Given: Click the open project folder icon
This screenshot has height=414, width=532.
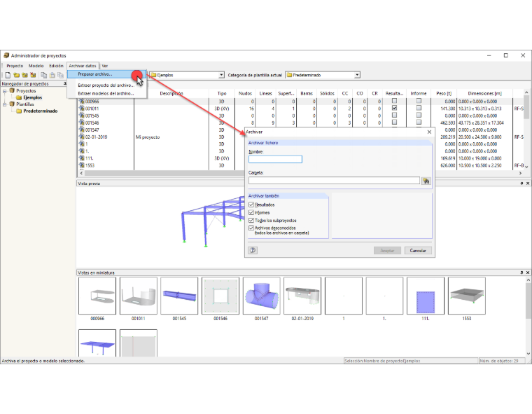Looking at the screenshot, I should pos(16,75).
